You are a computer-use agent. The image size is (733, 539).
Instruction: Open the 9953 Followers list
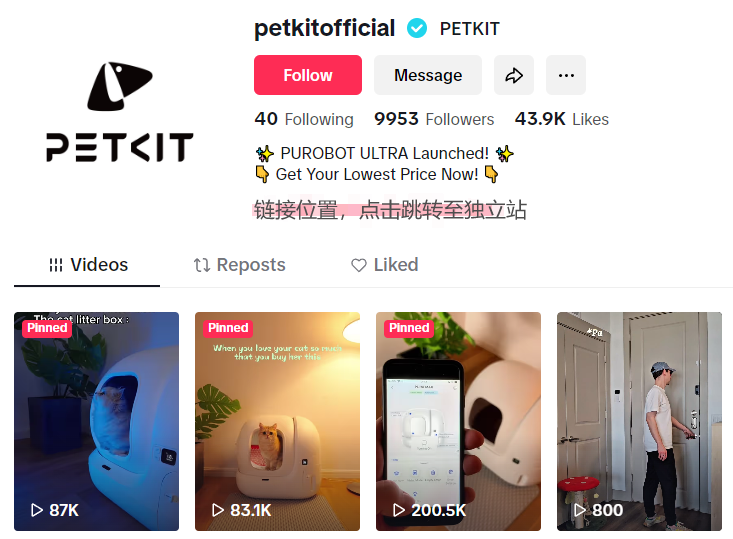point(434,119)
